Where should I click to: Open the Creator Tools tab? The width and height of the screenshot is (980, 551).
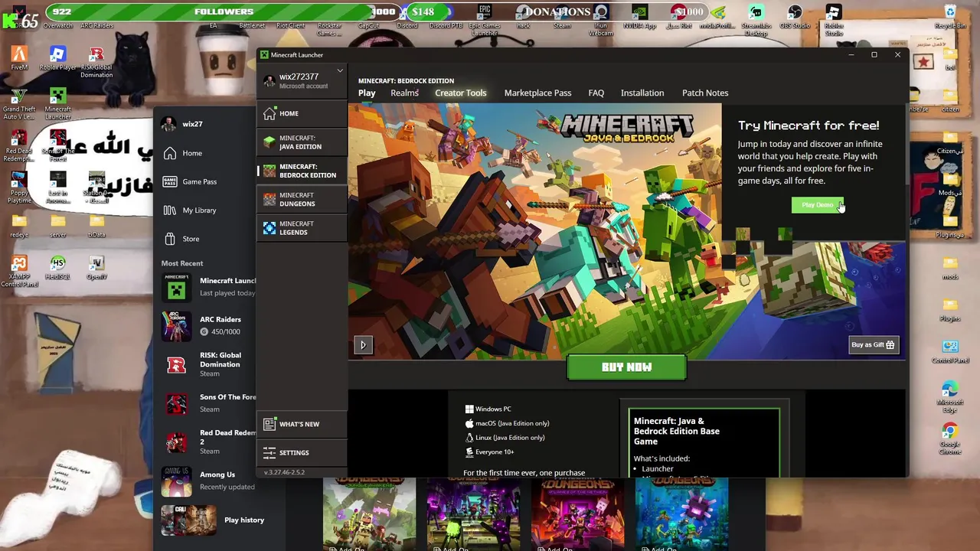pos(460,93)
